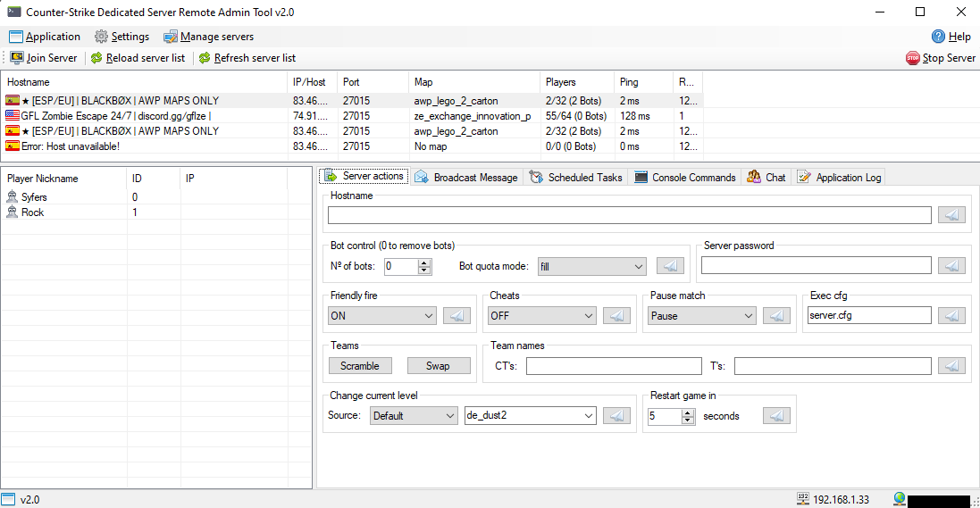Click the network icon beside 192.168.1.33
The width and height of the screenshot is (980, 508).
pos(803,499)
